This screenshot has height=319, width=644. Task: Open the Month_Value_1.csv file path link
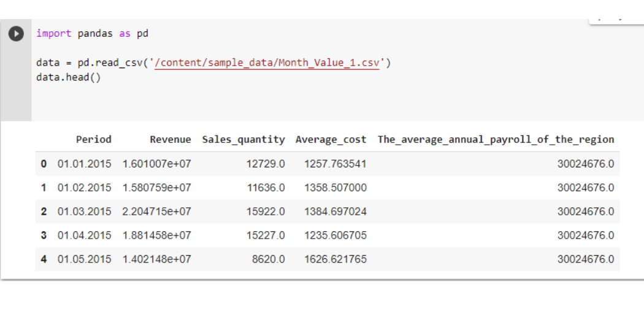(x=267, y=63)
